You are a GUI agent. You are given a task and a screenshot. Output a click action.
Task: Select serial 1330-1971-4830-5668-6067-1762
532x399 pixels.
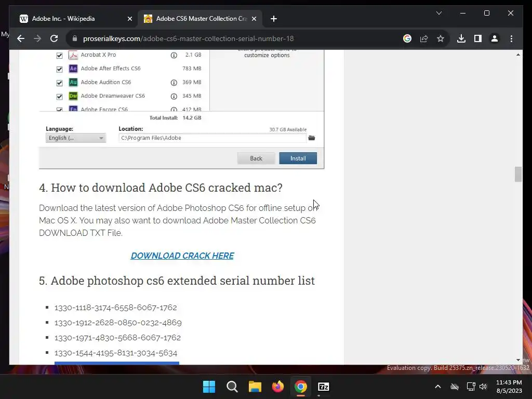pos(117,338)
